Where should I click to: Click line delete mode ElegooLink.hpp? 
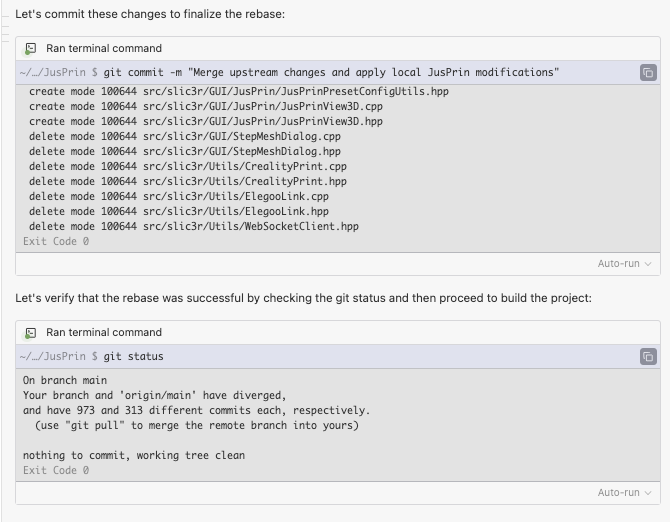[x=179, y=211]
